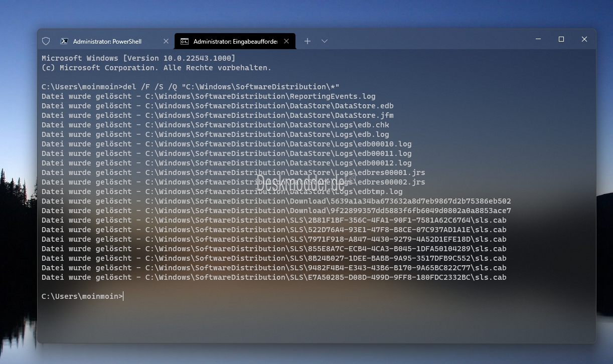The height and width of the screenshot is (364, 613).
Task: Maximize the Terminal window
Action: point(561,39)
